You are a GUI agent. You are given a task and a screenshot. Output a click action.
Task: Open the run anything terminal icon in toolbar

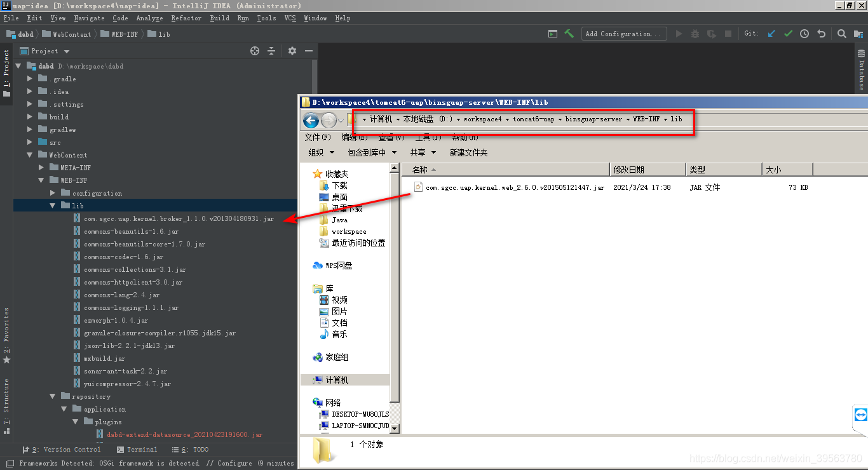point(553,34)
